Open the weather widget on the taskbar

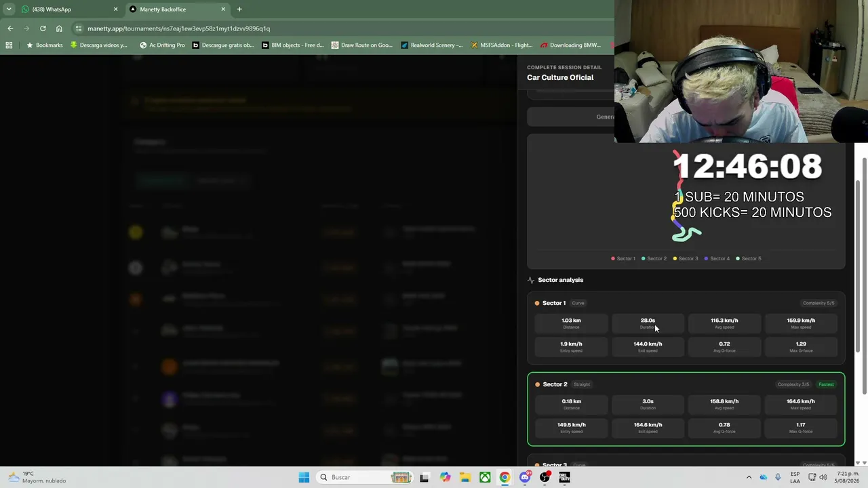point(37,477)
